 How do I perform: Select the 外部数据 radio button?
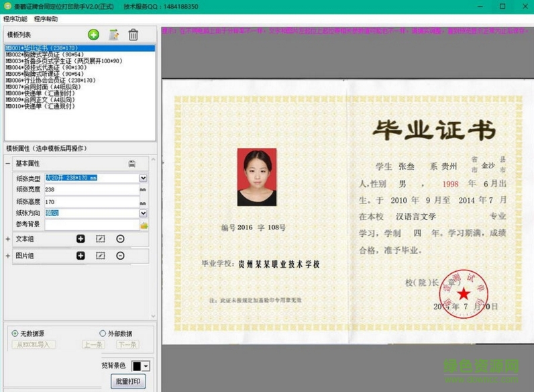coord(103,333)
